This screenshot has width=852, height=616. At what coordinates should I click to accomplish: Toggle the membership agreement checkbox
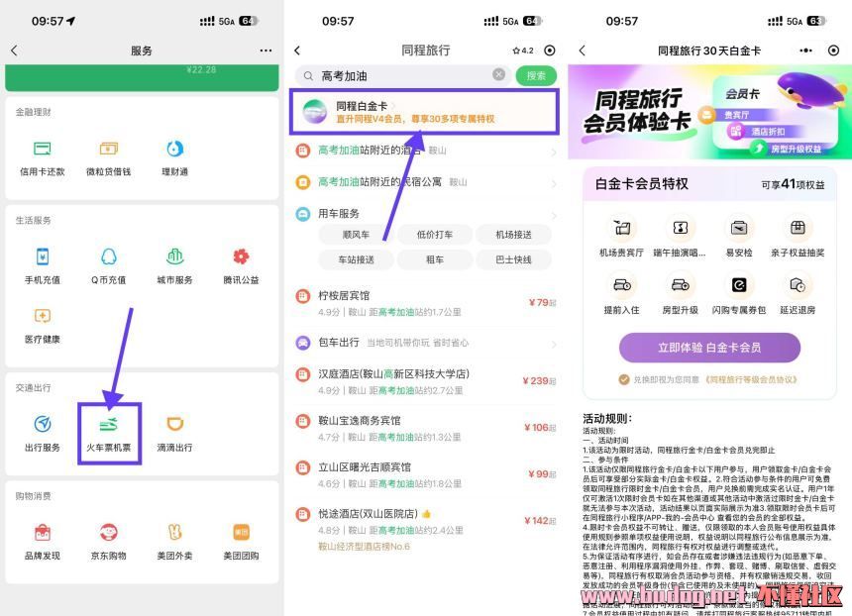[624, 379]
